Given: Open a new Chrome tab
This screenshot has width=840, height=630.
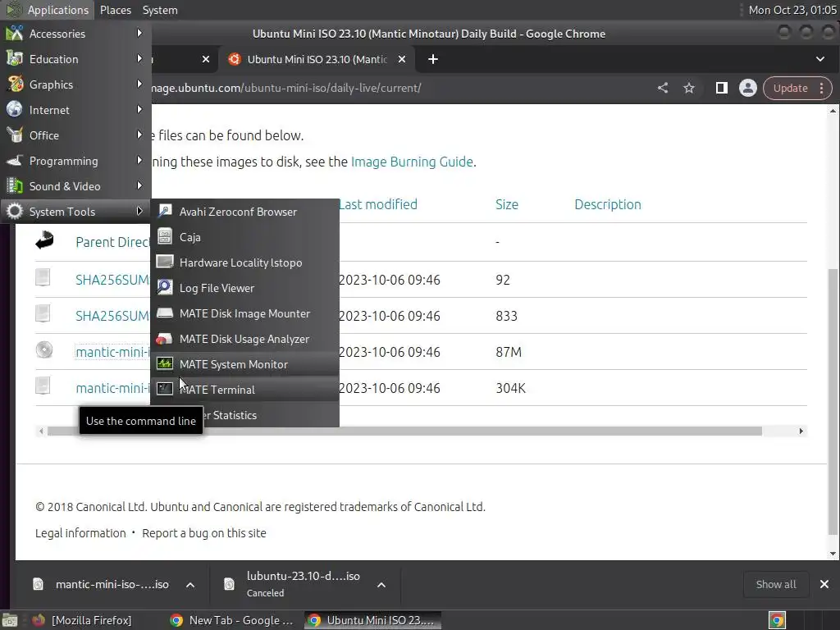Looking at the screenshot, I should point(433,59).
